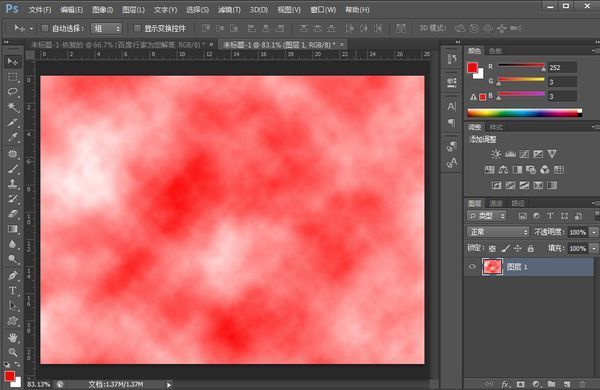Toggle lock position
Image resolution: width=600 pixels, height=390 pixels.
[x=518, y=248]
